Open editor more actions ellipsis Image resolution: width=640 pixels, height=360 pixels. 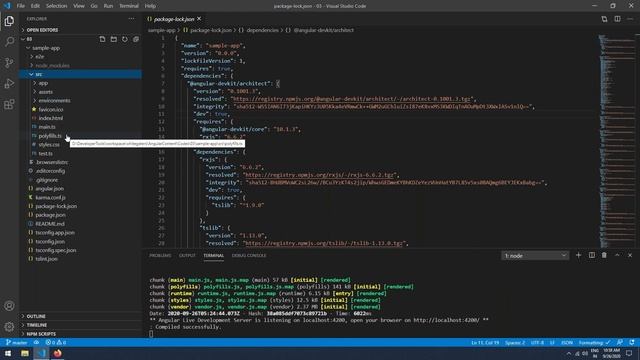click(630, 19)
